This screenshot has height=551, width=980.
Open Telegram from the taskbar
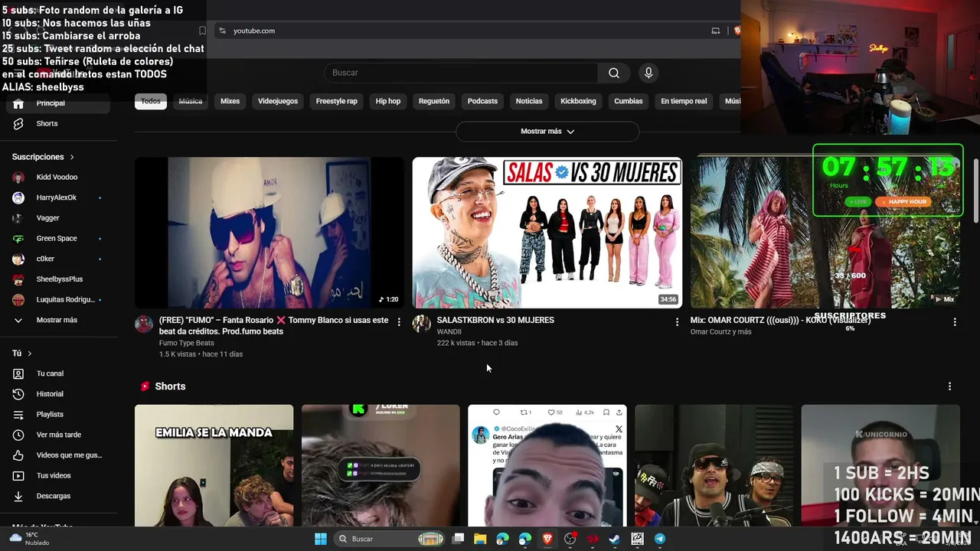pos(660,539)
